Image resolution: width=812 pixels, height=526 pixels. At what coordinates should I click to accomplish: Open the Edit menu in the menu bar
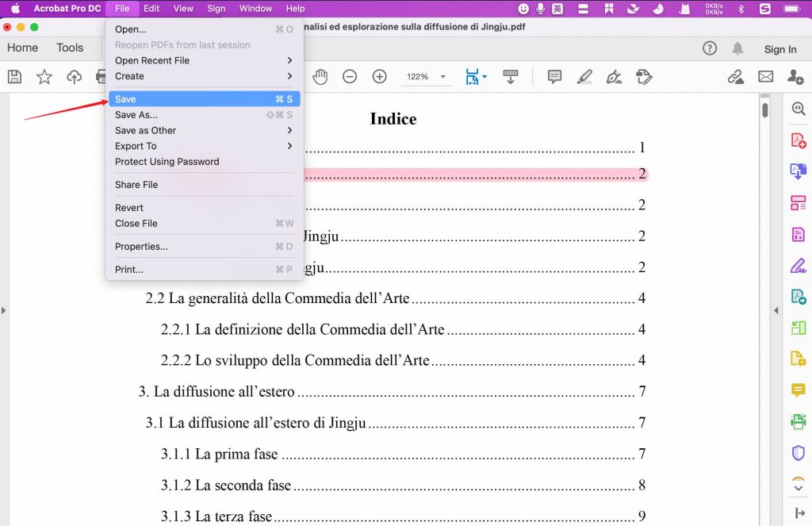click(x=151, y=9)
